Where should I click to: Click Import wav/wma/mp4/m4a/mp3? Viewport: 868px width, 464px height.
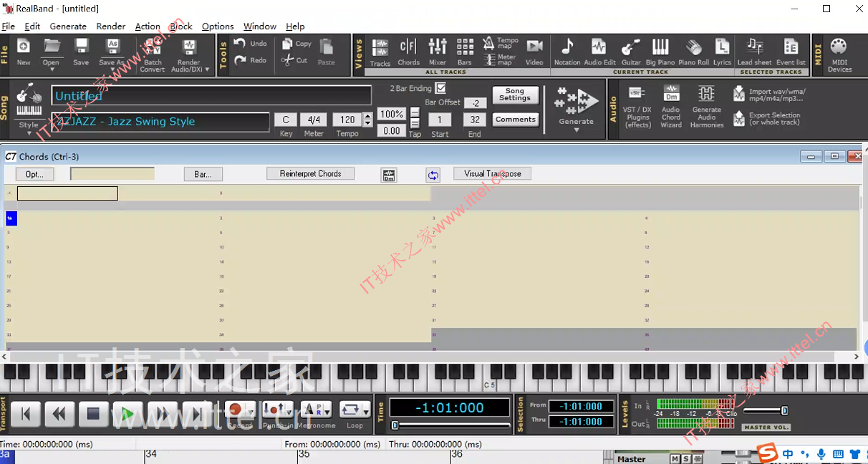(768, 95)
